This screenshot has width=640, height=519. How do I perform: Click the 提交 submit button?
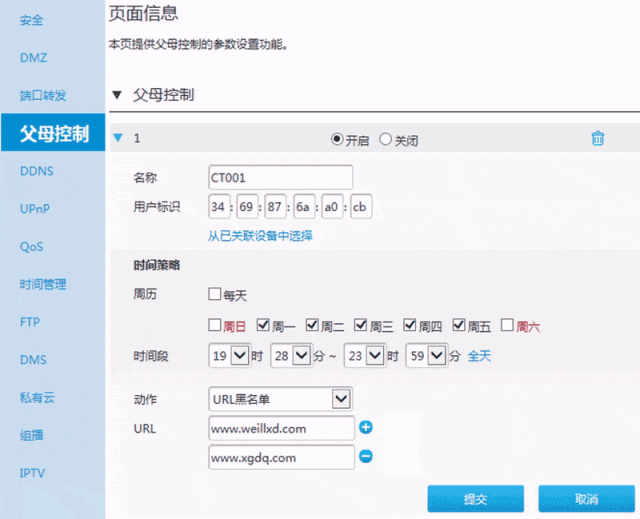click(x=476, y=499)
